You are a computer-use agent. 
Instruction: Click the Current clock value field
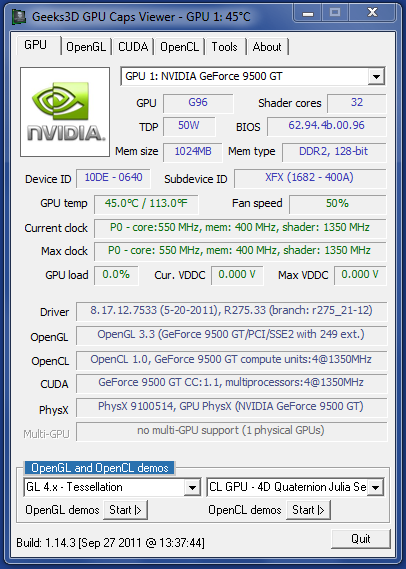240,228
